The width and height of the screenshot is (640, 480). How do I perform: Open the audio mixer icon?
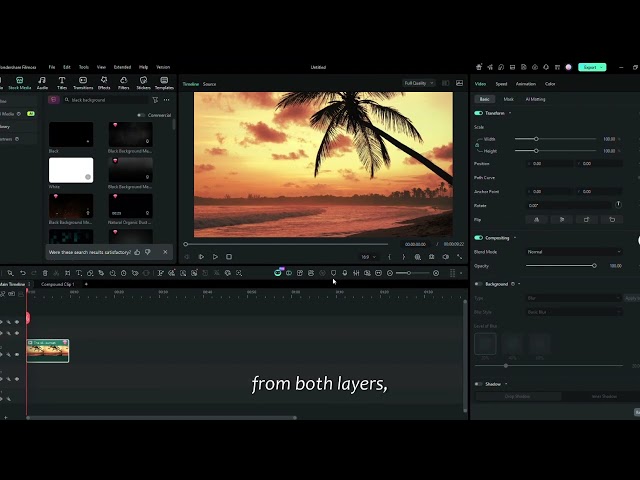point(356,273)
